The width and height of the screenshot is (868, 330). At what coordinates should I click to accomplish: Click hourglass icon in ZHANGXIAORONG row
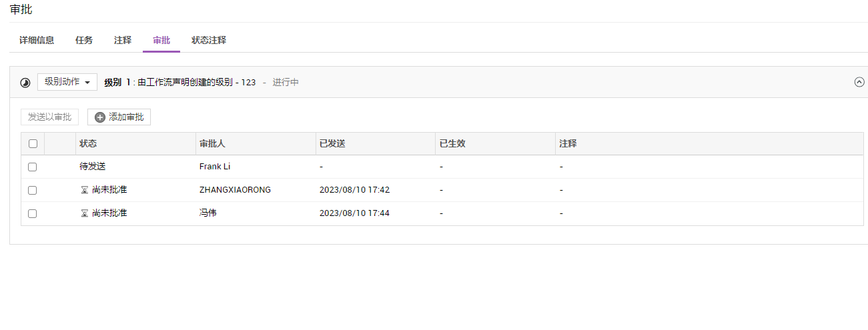point(84,190)
